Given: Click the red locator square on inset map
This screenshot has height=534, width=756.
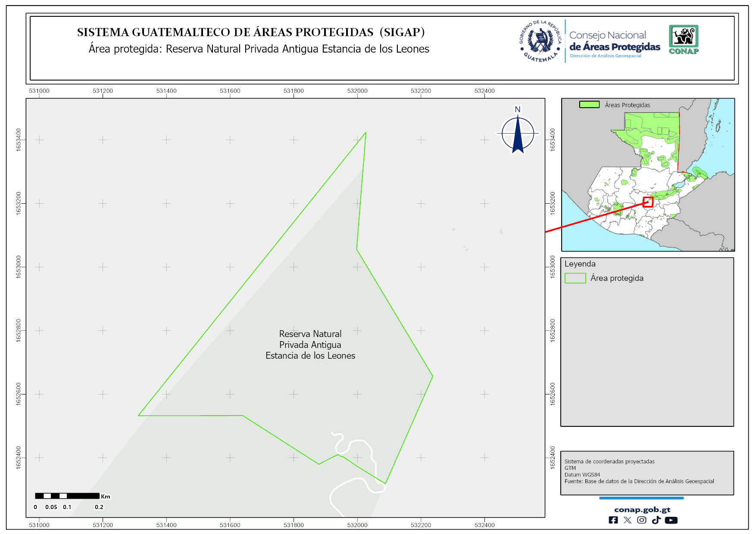Looking at the screenshot, I should tap(648, 202).
